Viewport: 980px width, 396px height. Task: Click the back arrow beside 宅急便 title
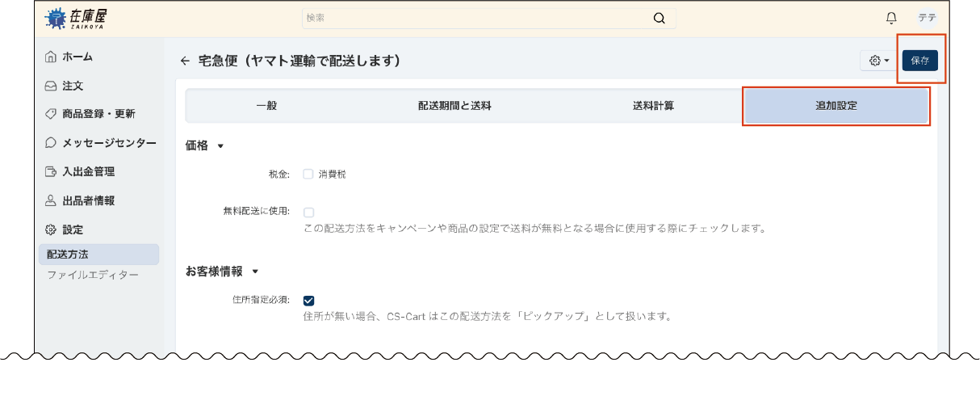[x=185, y=61]
